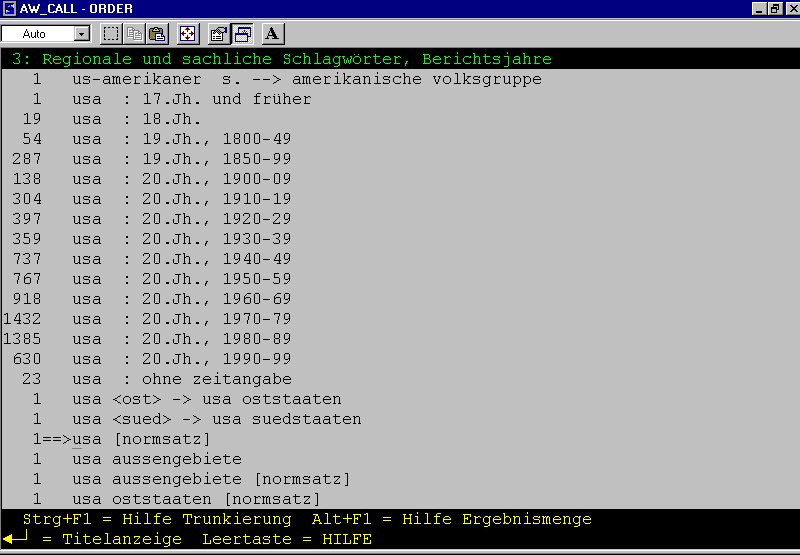Click the Paste clipboard icon
The height and width of the screenshot is (555, 800).
click(157, 34)
